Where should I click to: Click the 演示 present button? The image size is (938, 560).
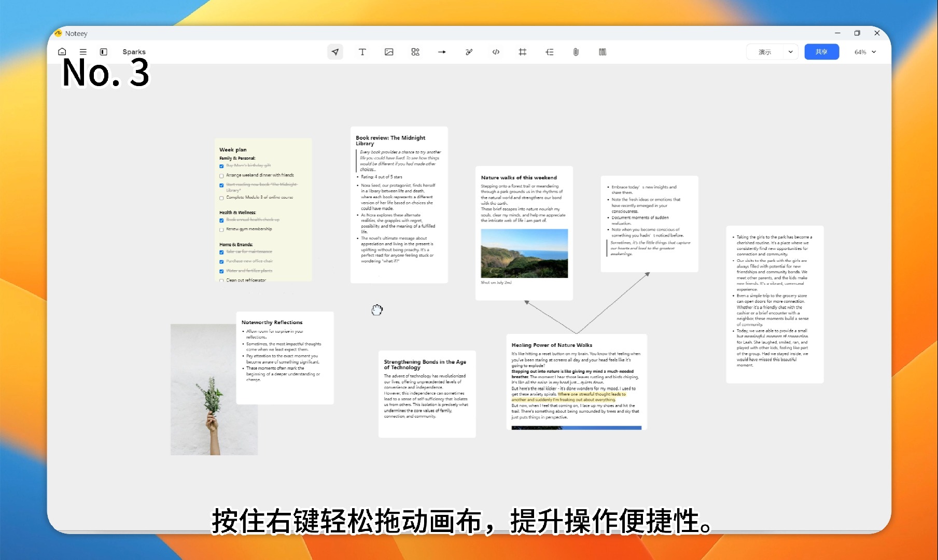(x=765, y=52)
